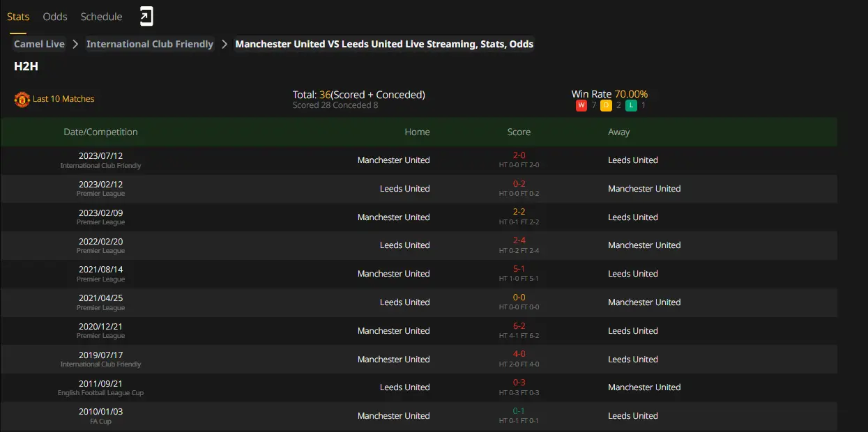Open the Schedule tab

[x=101, y=17]
